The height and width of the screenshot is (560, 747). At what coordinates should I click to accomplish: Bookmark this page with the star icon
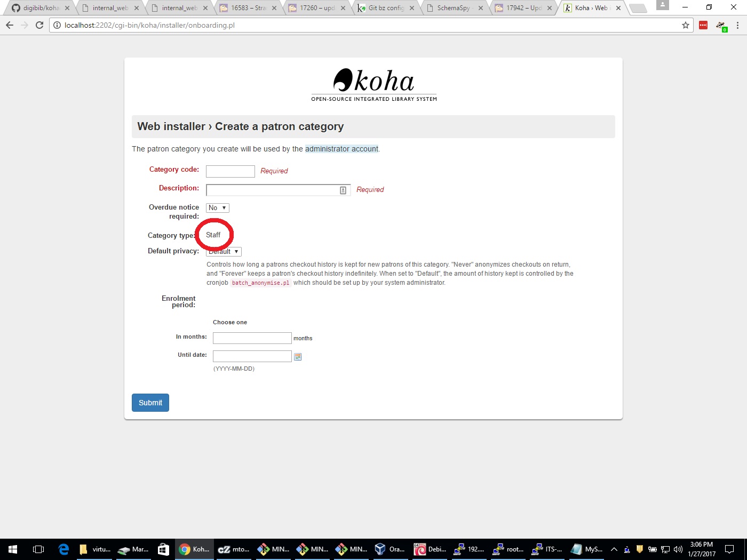(686, 25)
